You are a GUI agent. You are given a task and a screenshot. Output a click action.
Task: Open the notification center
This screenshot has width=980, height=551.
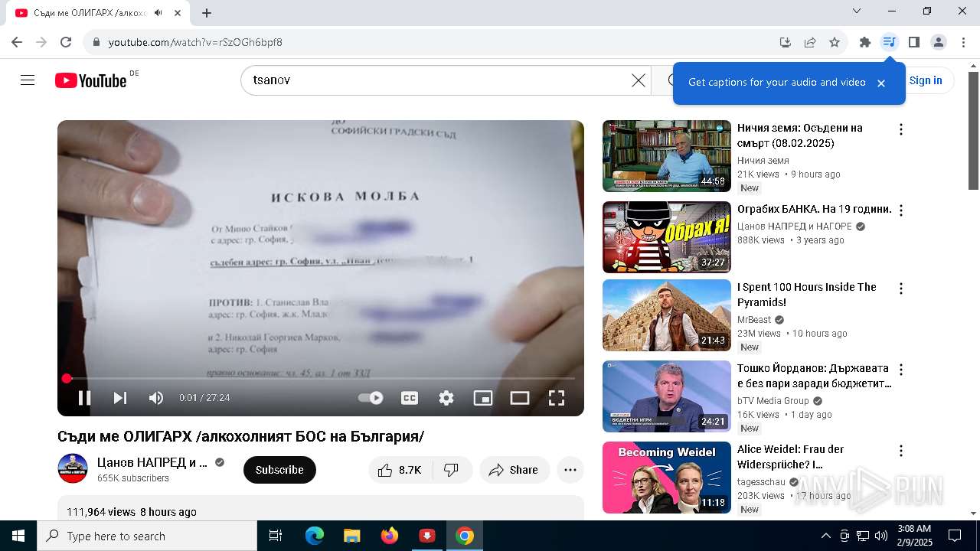[955, 536]
